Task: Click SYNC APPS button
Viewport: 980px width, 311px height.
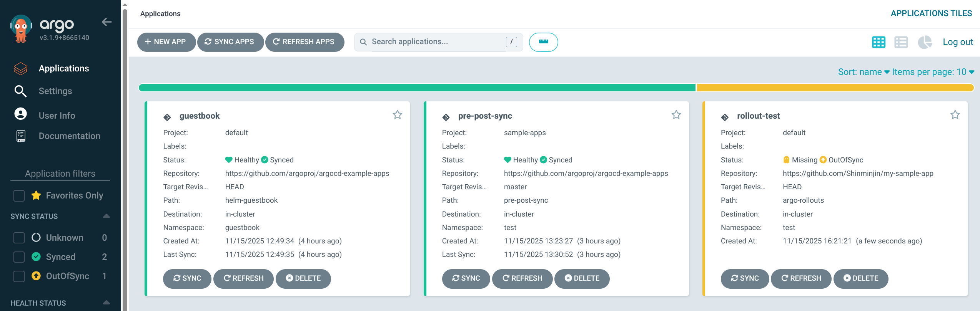Action: click(x=230, y=42)
